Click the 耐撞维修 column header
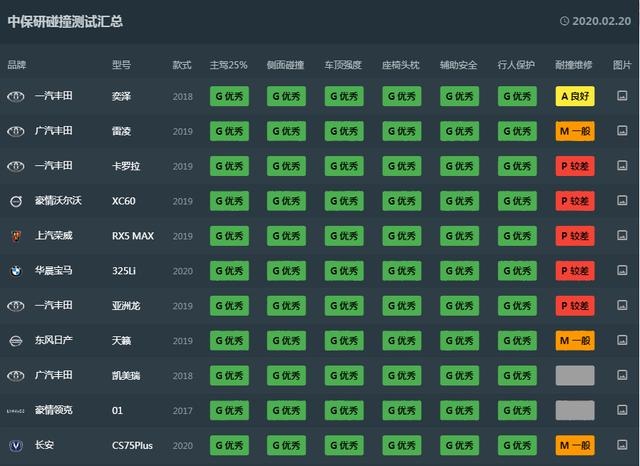Image resolution: width=640 pixels, height=466 pixels. [x=574, y=65]
